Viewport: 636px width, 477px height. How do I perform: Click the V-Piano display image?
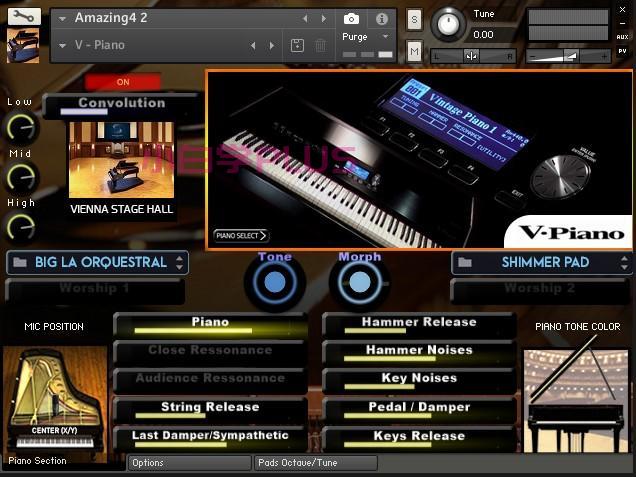point(419,159)
